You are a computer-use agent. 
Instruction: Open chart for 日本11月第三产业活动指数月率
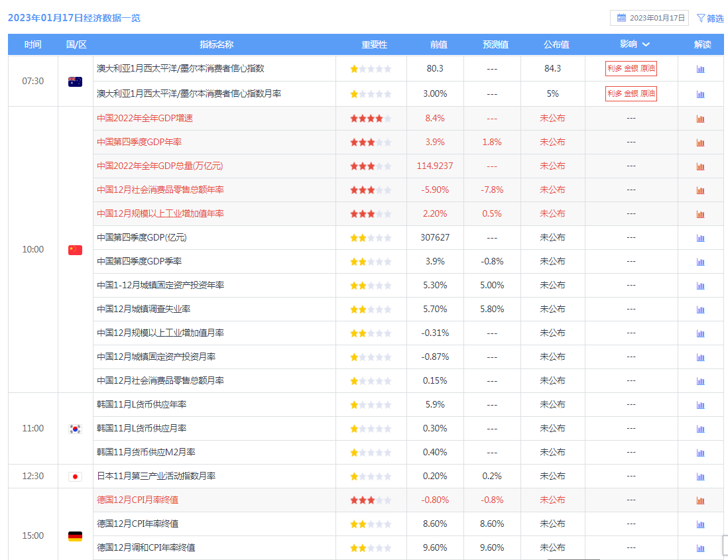(x=700, y=476)
